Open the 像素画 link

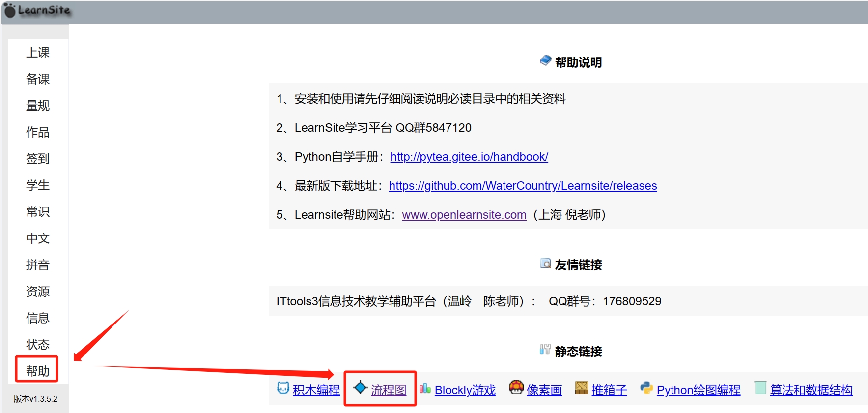click(x=544, y=390)
